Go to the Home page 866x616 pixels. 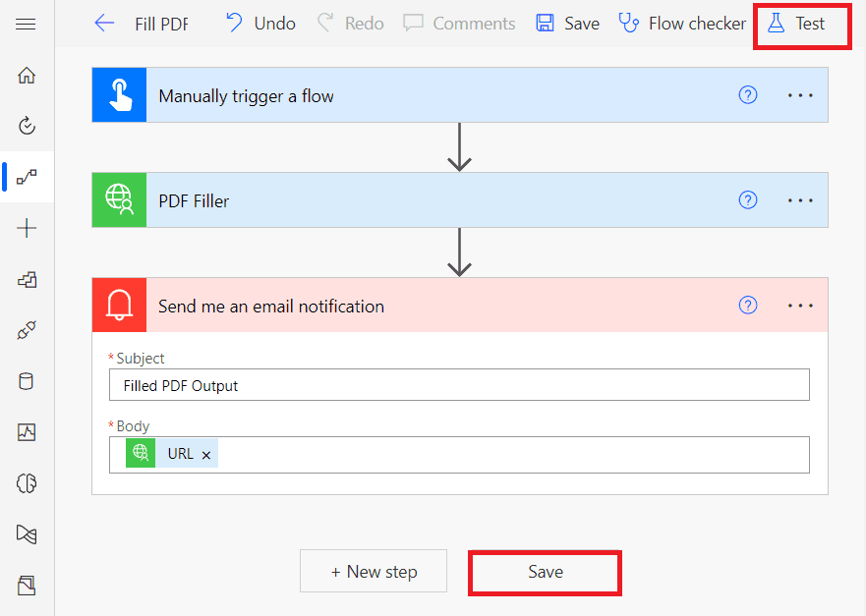coord(27,75)
